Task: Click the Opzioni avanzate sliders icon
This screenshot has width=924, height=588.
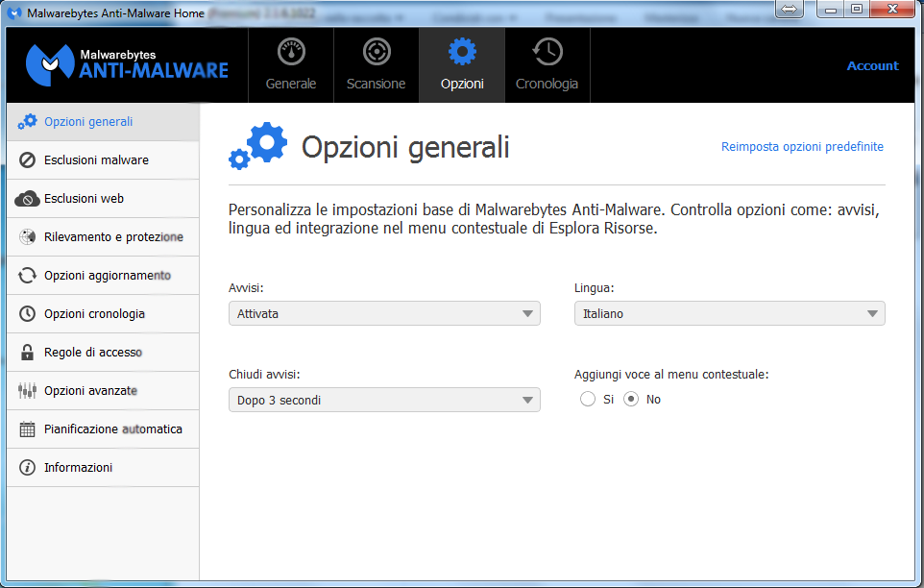Action: (27, 391)
